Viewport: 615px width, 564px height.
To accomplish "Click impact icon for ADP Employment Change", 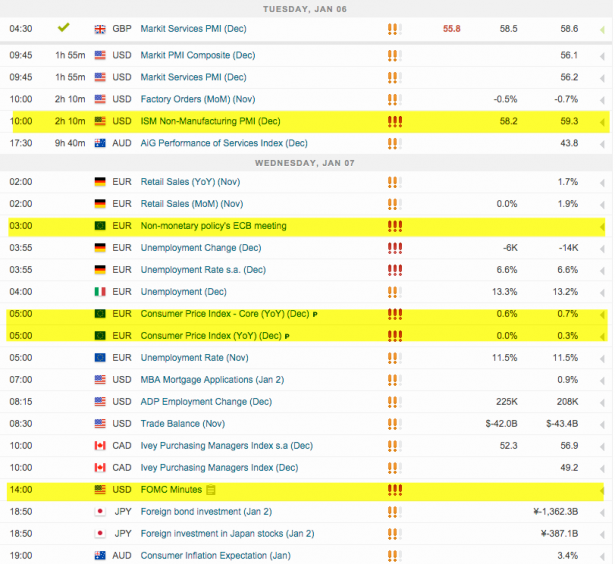I will (x=395, y=402).
